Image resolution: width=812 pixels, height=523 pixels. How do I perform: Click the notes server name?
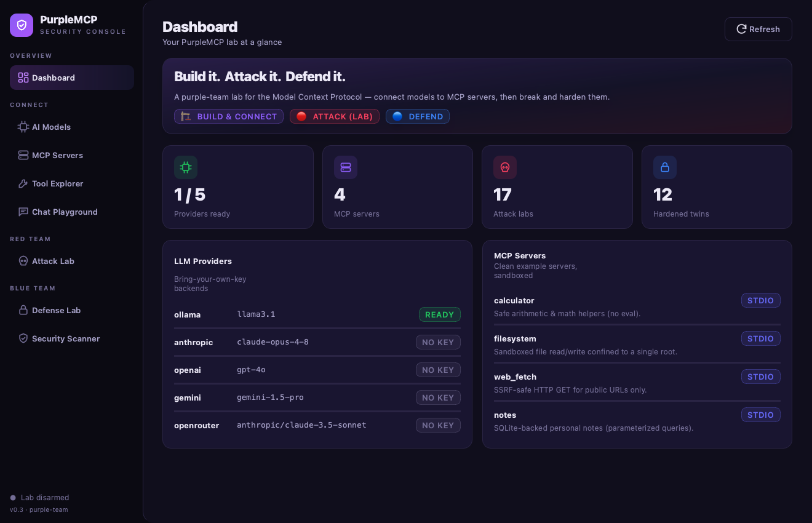pyautogui.click(x=505, y=415)
